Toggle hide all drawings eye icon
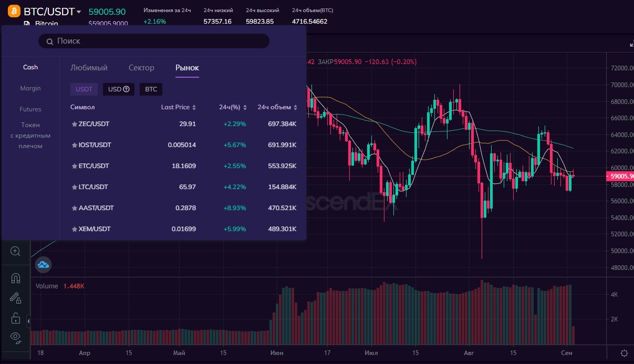This screenshot has width=634, height=364. [x=15, y=337]
